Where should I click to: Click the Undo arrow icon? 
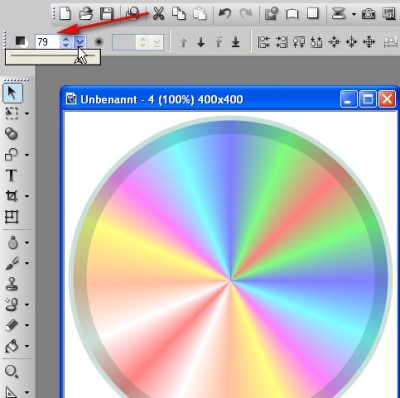(x=224, y=14)
